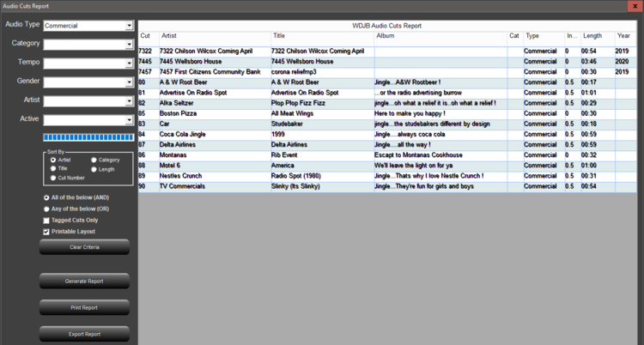Click the blue progress bar
This screenshot has height=345, width=644.
coord(88,137)
